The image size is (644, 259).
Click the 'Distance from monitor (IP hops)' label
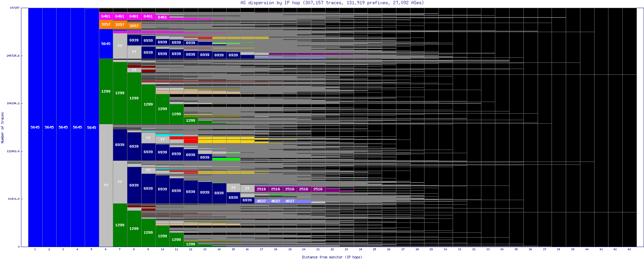point(332,257)
